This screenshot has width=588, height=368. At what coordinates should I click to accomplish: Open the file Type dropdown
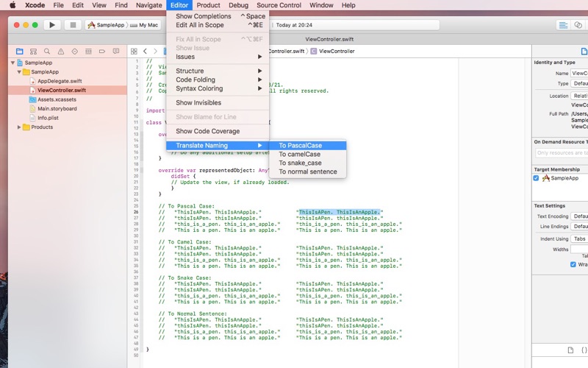579,83
